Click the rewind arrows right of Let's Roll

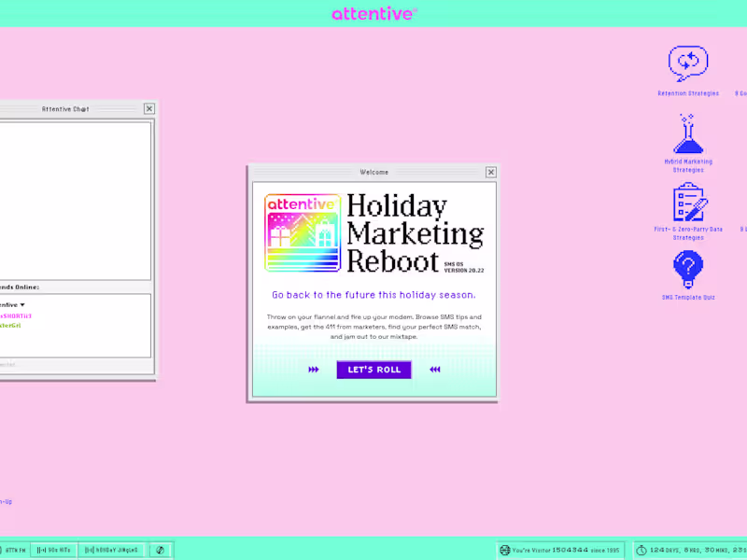click(434, 370)
